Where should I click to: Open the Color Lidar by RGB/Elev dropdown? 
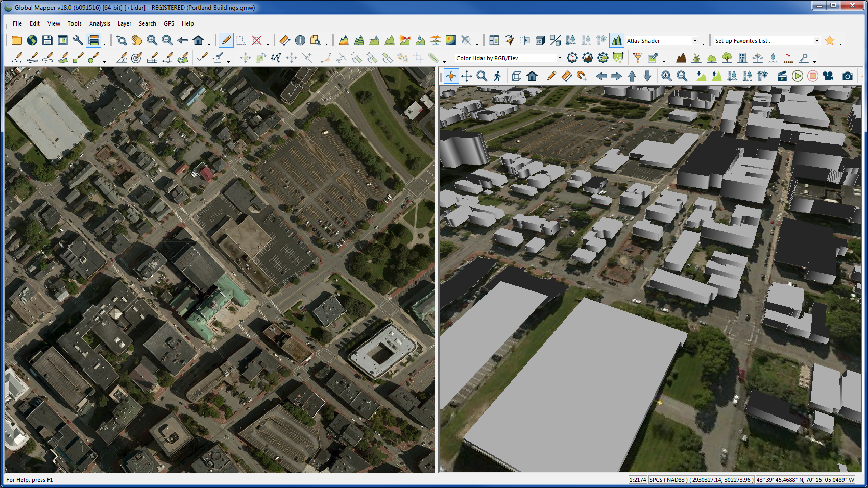[x=559, y=58]
